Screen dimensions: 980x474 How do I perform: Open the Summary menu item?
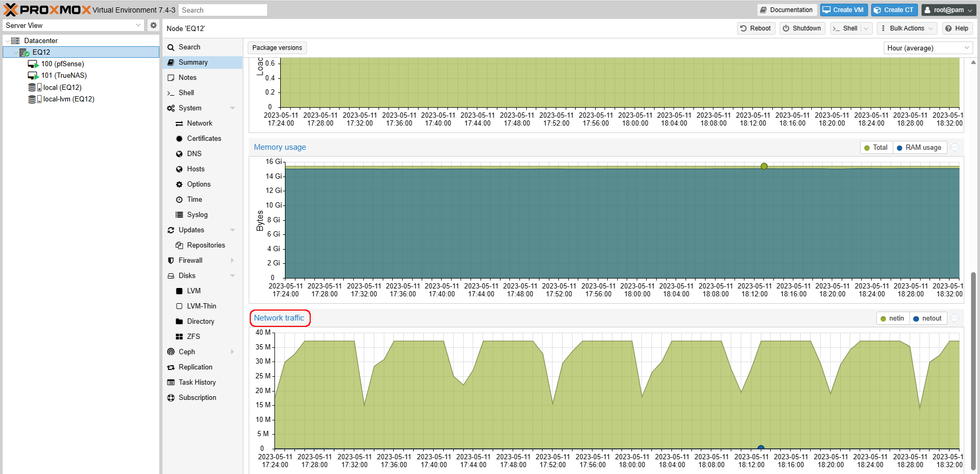click(202, 62)
